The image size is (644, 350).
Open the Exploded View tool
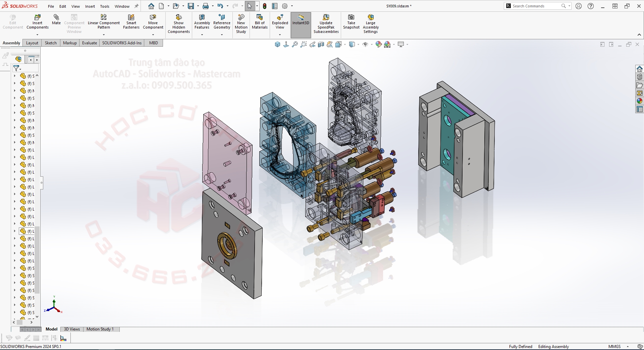pyautogui.click(x=280, y=22)
